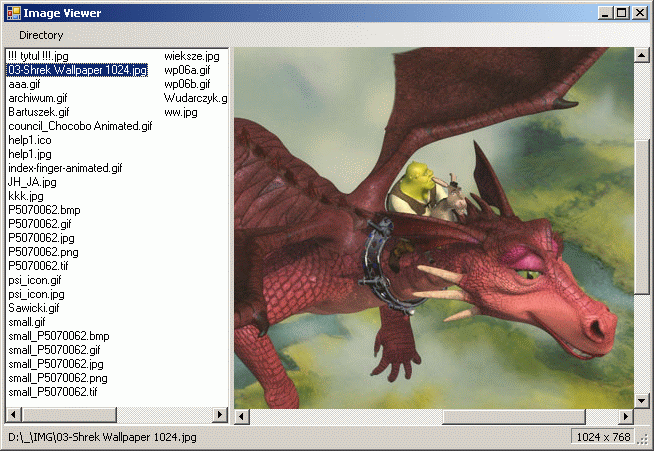This screenshot has width=654, height=451.
Task: Select file 'P5070062.tif'
Action: point(38,266)
